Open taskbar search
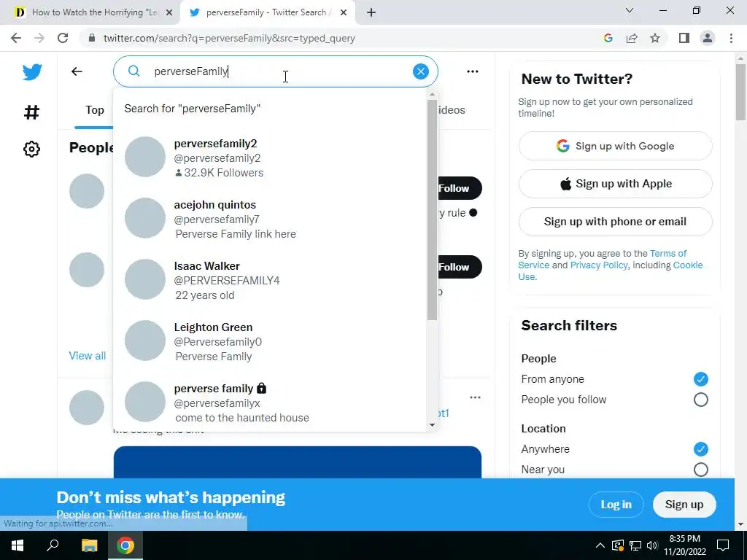747x560 pixels. 53,545
